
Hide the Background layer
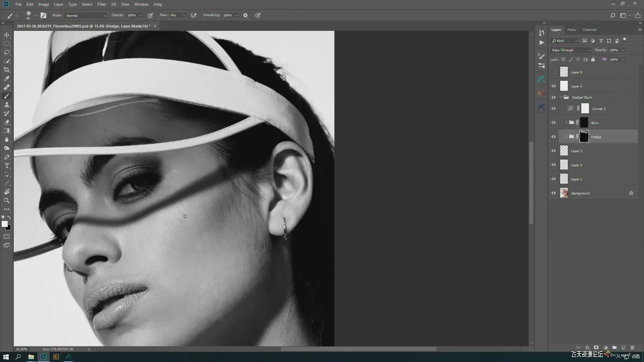553,193
